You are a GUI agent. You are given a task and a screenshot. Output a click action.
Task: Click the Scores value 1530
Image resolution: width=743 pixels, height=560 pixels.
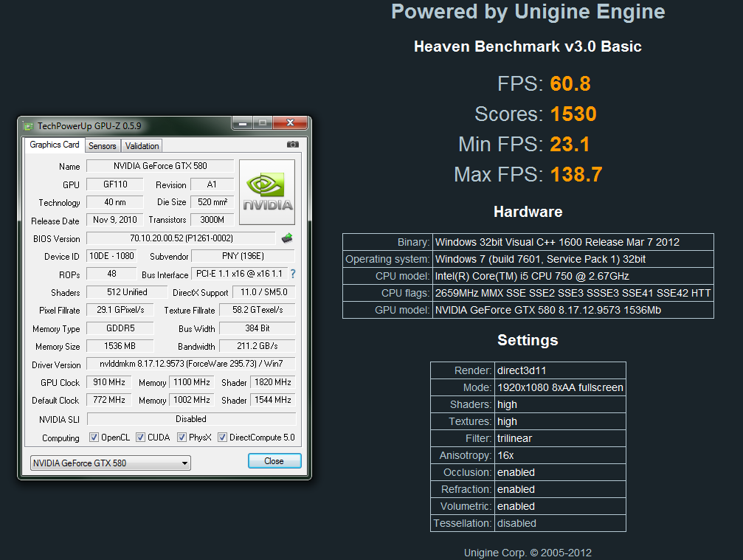click(x=573, y=114)
